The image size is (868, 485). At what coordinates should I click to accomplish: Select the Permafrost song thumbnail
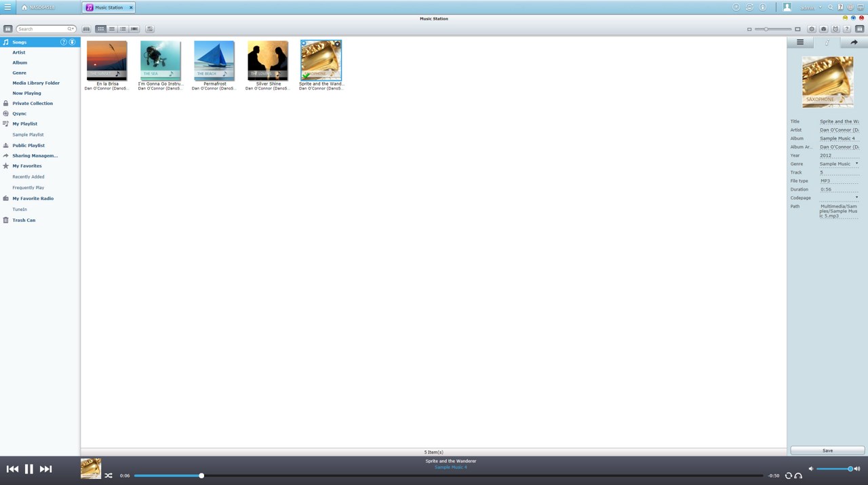tap(214, 60)
